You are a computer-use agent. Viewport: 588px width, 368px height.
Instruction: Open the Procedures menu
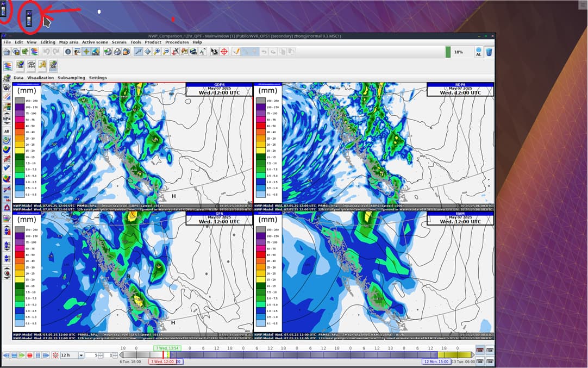[177, 42]
